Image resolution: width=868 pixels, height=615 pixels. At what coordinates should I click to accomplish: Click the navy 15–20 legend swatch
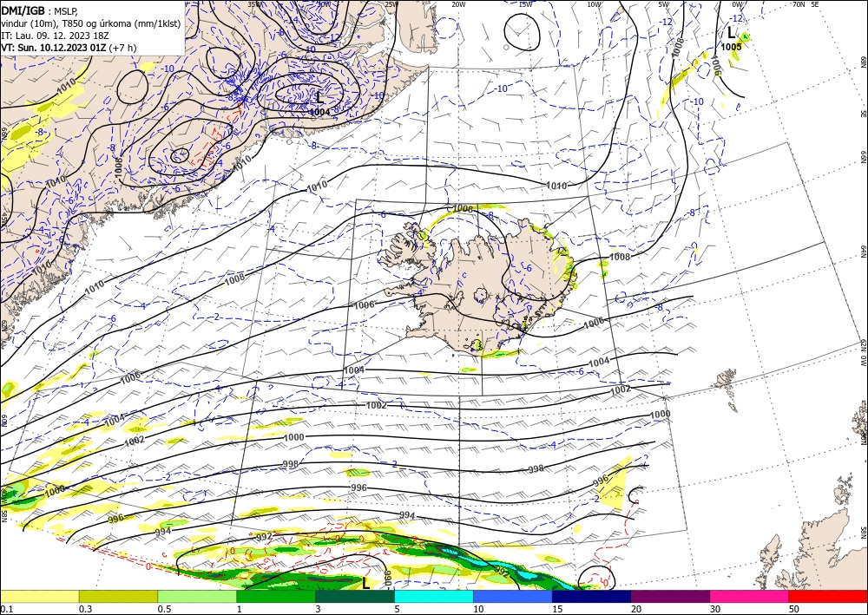pos(591,596)
